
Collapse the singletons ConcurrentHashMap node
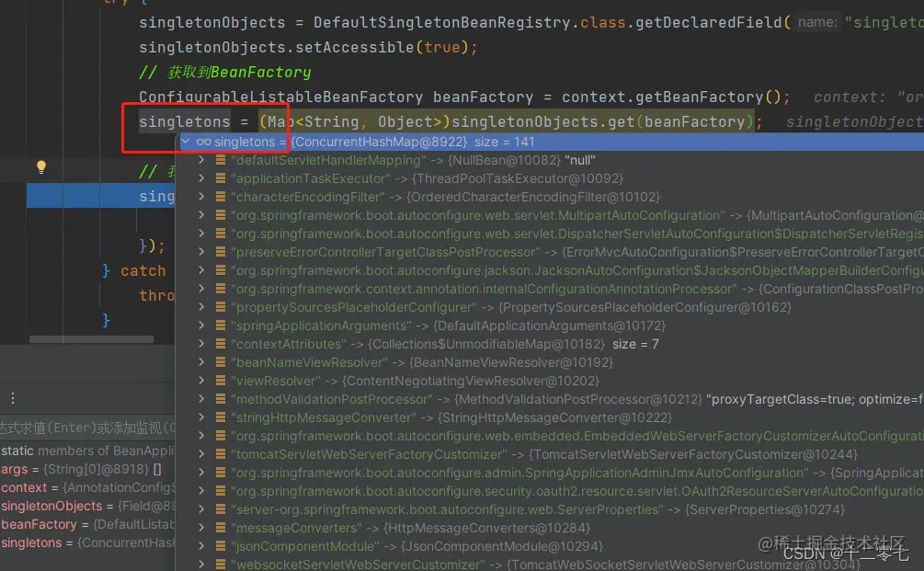point(186,142)
